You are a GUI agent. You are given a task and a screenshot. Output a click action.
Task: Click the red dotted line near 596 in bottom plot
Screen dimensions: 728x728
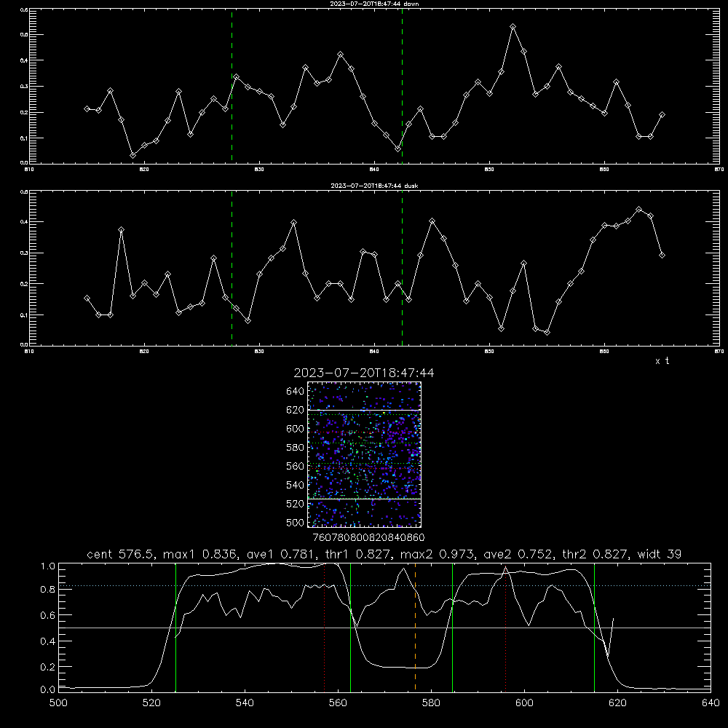pyautogui.click(x=506, y=627)
